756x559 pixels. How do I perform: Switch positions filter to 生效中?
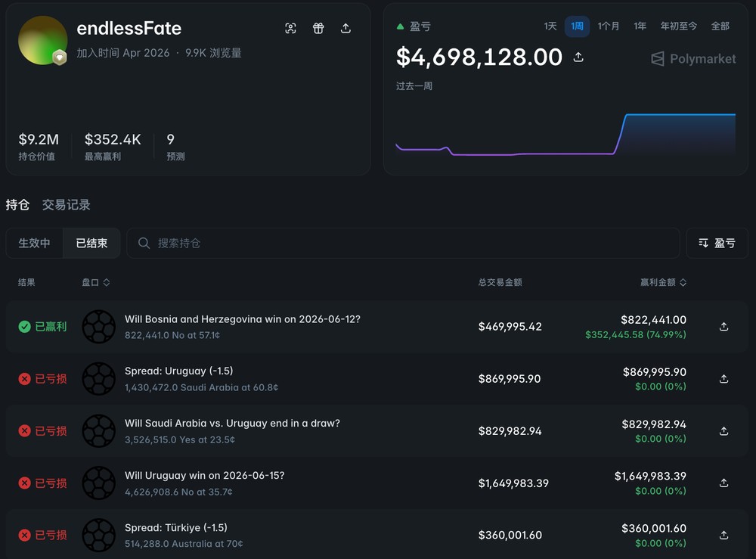pos(34,243)
